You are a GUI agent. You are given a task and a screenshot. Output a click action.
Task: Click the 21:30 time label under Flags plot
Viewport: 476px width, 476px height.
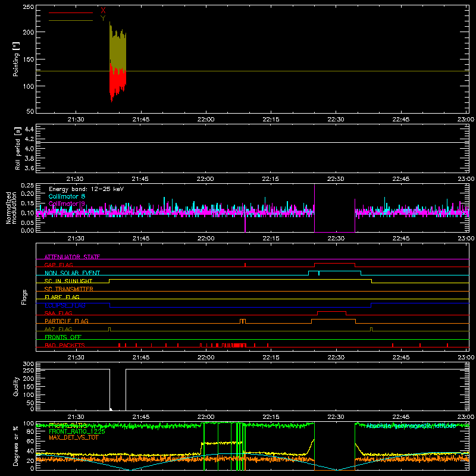(x=76, y=358)
